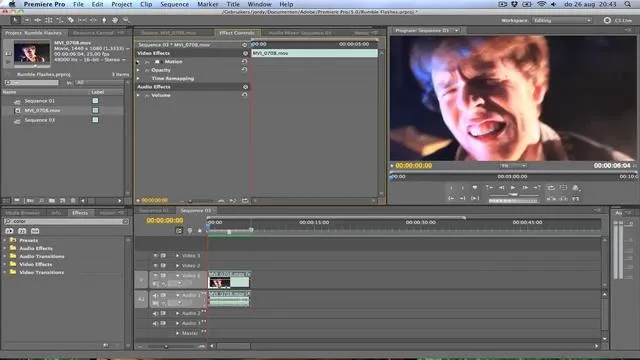The image size is (640, 360).
Task: Switch to Sequence 01 timeline tab
Action: pyautogui.click(x=154, y=211)
